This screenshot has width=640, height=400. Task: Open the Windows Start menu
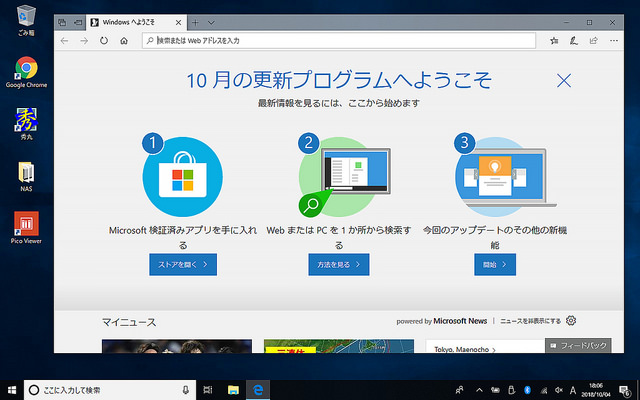pos(12,390)
